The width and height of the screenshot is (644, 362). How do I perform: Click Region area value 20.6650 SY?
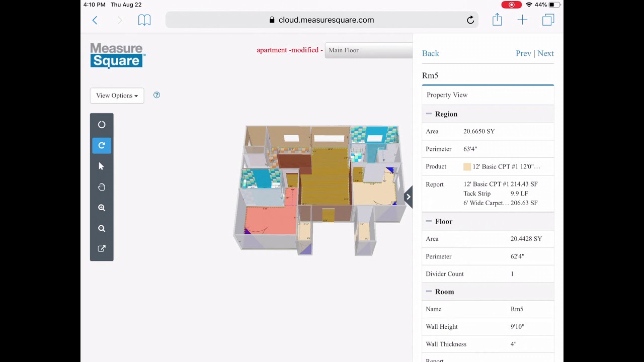479,131
